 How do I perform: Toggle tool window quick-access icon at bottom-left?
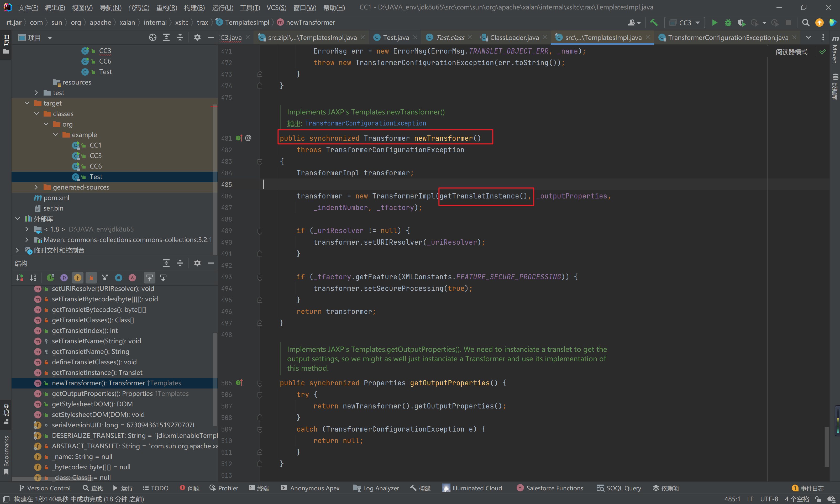pyautogui.click(x=6, y=499)
